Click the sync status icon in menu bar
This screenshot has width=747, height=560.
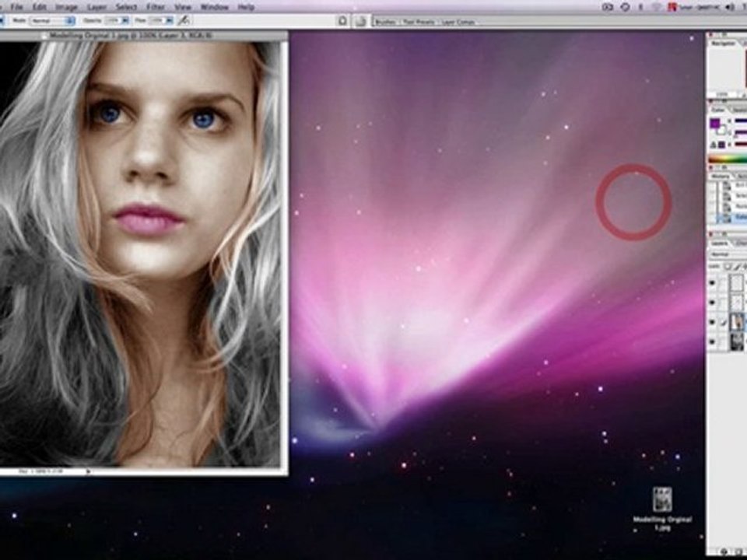pos(625,7)
